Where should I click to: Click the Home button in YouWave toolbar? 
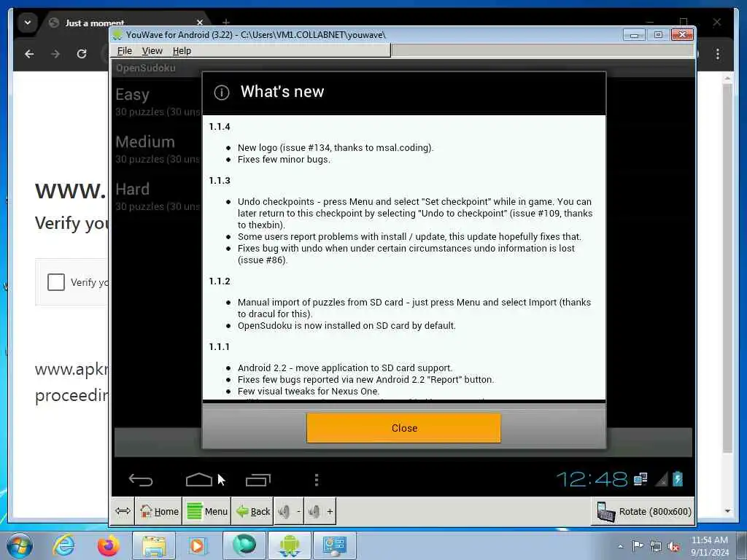tap(159, 511)
